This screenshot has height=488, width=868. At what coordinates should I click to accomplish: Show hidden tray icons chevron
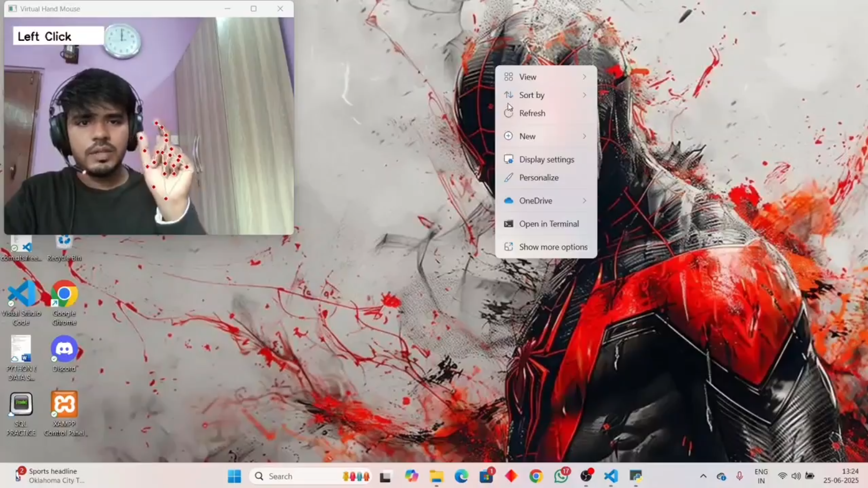[x=703, y=476]
